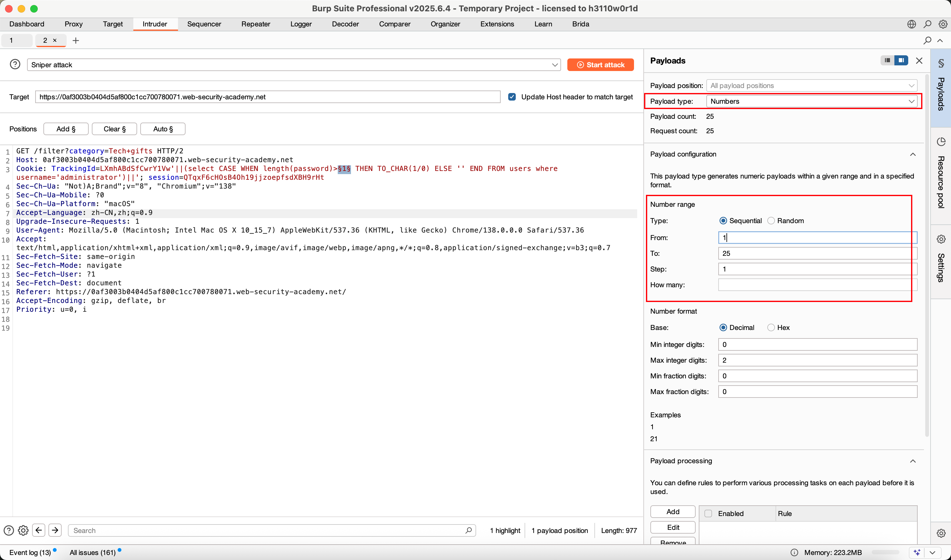Click the How many field

coord(817,284)
